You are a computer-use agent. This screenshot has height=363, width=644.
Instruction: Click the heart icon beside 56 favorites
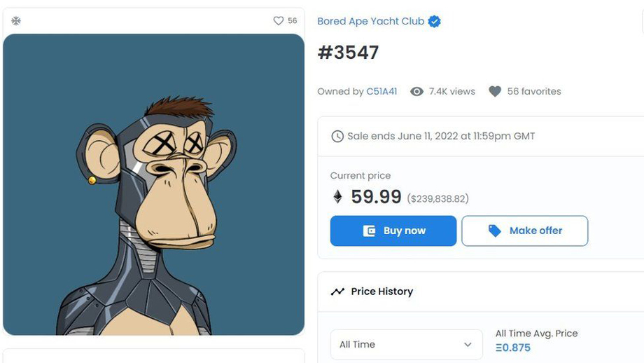[495, 91]
